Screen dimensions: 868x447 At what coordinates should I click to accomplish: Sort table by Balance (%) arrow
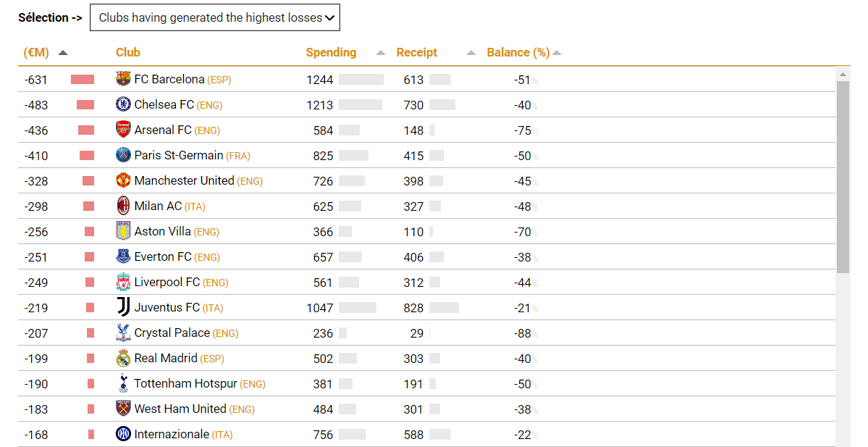click(557, 53)
